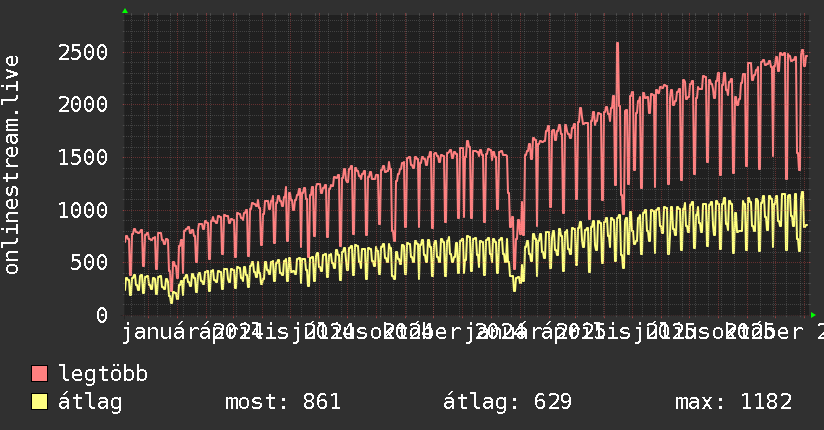Select the átlag legend label text
Image resolution: width=824 pixels, height=430 pixels.
pyautogui.click(x=90, y=402)
